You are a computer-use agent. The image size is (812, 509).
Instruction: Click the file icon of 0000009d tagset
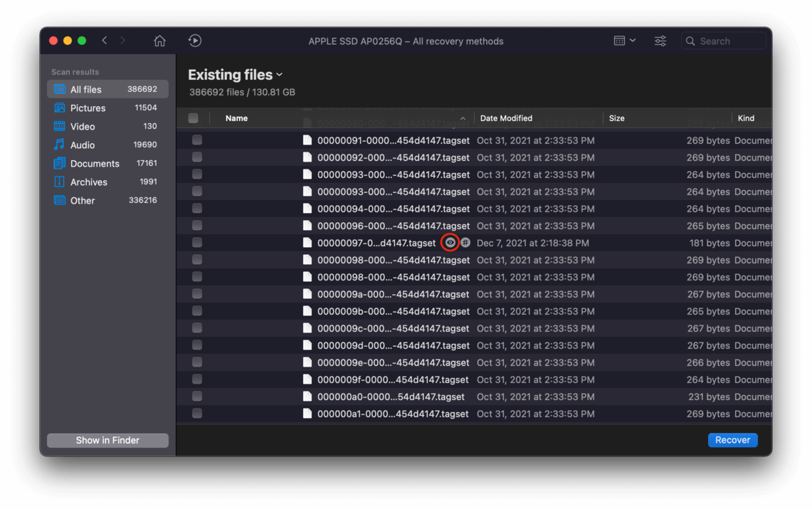(307, 345)
